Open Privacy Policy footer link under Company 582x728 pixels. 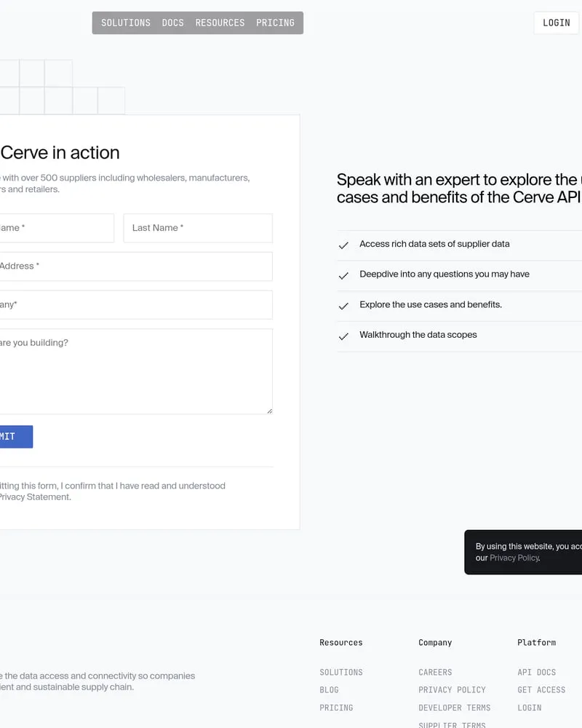(x=452, y=690)
